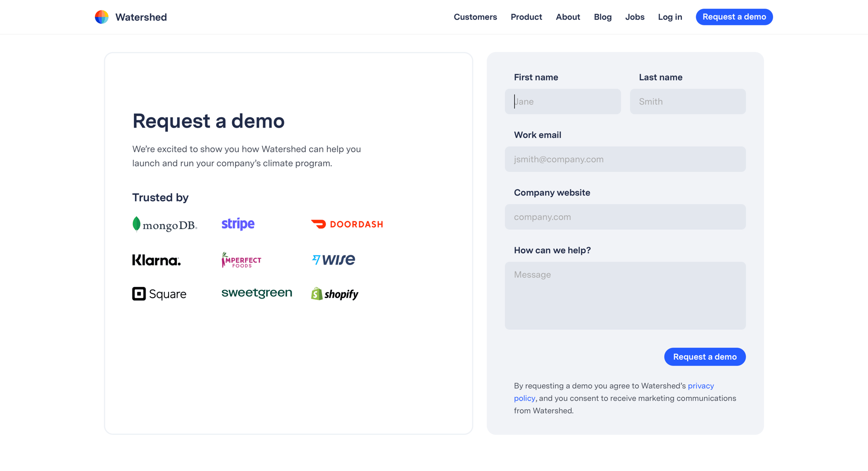This screenshot has height=471, width=868.
Task: Click the Stripe logo
Action: pos(237,224)
